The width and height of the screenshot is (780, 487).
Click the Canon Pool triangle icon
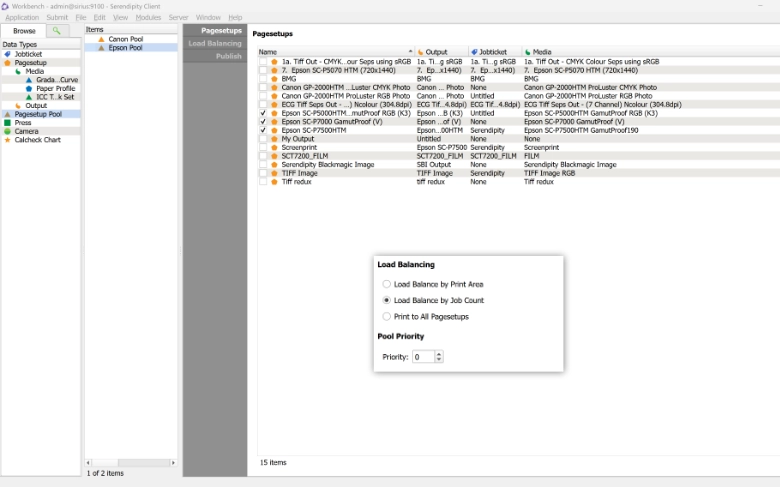101,39
